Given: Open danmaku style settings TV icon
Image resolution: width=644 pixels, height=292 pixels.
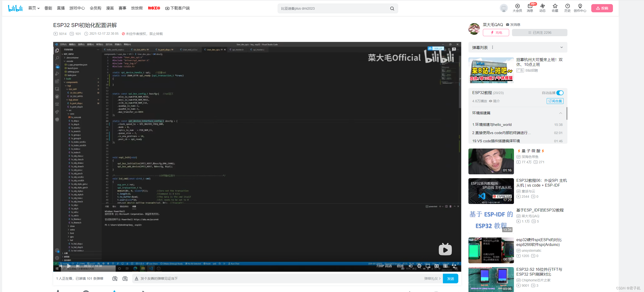Looking at the screenshot, I should pos(125,278).
